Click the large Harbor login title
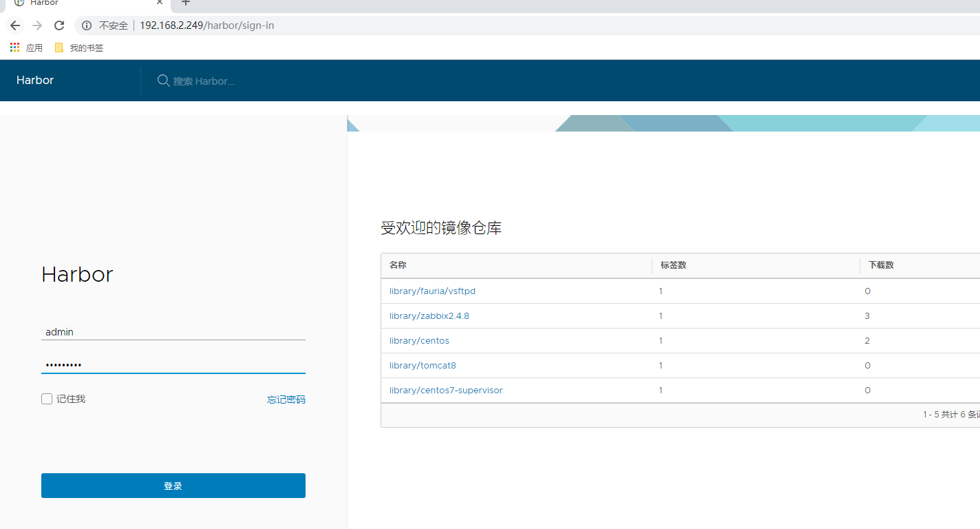 click(x=77, y=274)
